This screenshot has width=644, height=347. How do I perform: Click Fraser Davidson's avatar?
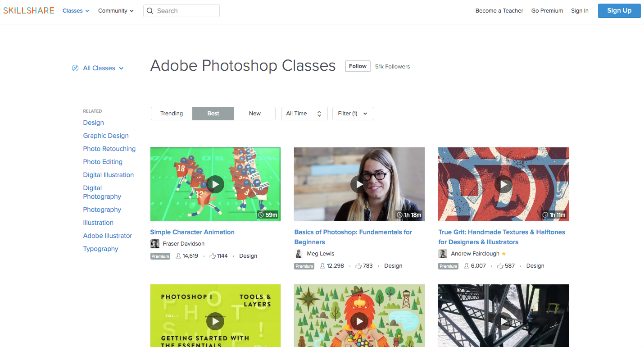[154, 244]
